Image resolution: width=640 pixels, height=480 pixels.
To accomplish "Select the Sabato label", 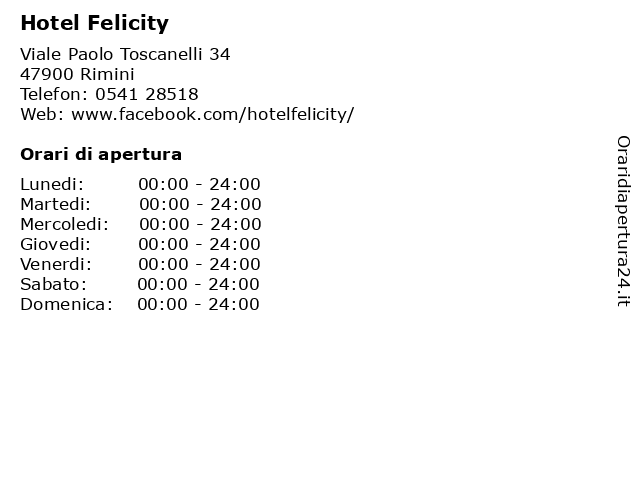I will pyautogui.click(x=53, y=284).
